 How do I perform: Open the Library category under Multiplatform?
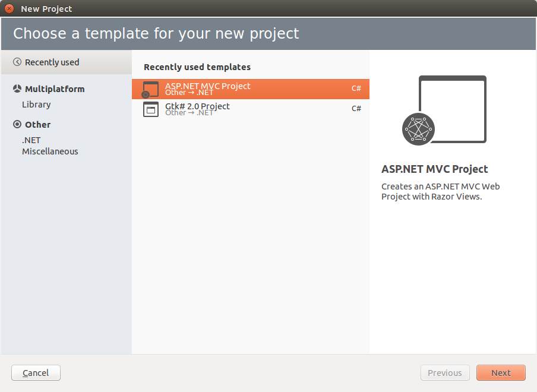point(36,105)
